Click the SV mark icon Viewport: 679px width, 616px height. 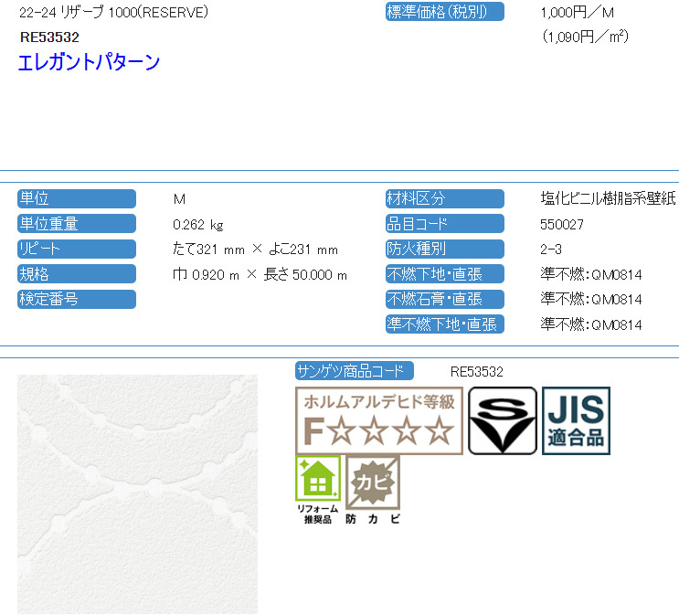[503, 420]
